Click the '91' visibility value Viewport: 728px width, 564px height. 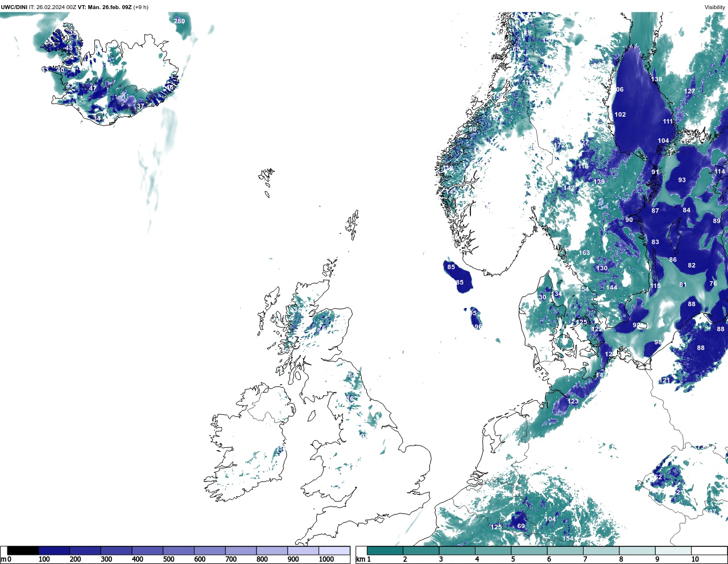[655, 172]
